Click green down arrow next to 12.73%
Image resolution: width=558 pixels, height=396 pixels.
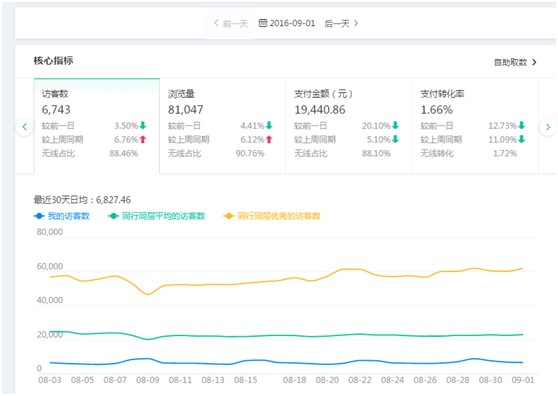click(522, 125)
